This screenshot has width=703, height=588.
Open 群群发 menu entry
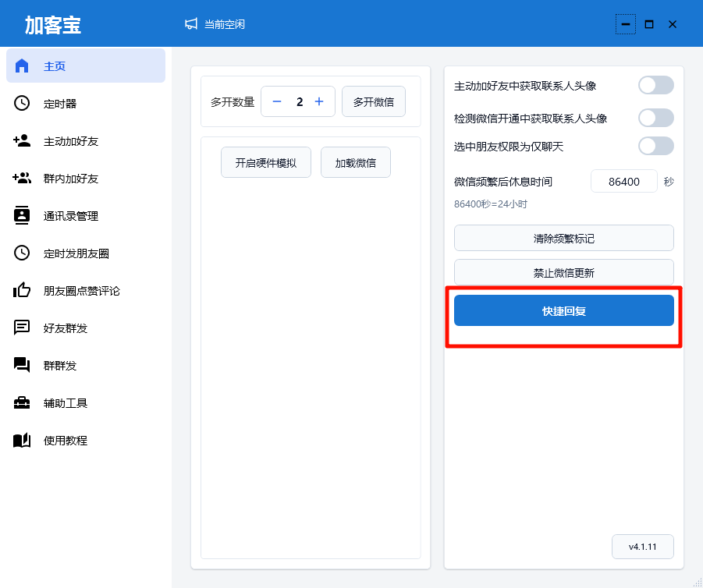click(86, 365)
